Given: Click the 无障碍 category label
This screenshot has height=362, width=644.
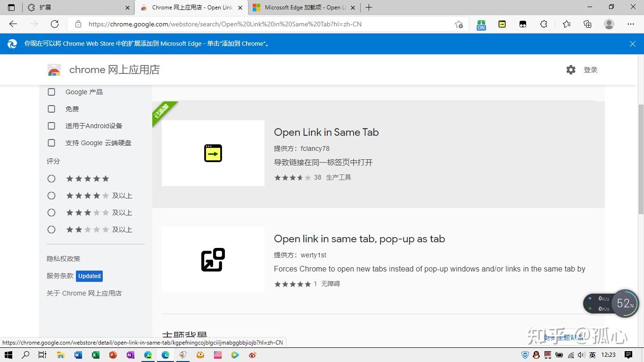Looking at the screenshot, I should [x=330, y=284].
